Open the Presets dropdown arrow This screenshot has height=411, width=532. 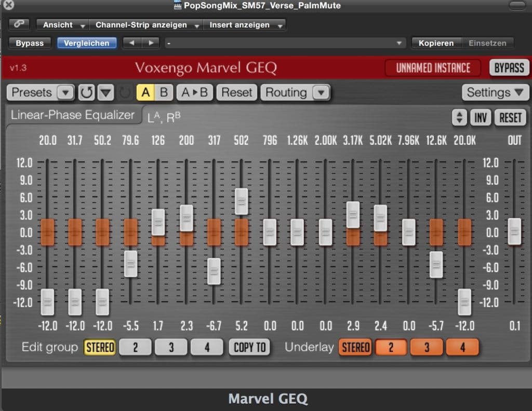[x=65, y=92]
